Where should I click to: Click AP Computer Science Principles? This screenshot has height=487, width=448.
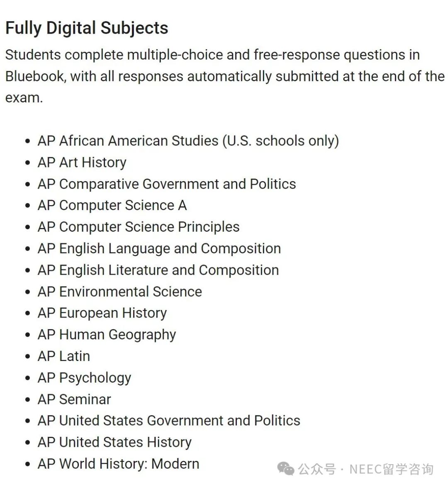coord(139,227)
